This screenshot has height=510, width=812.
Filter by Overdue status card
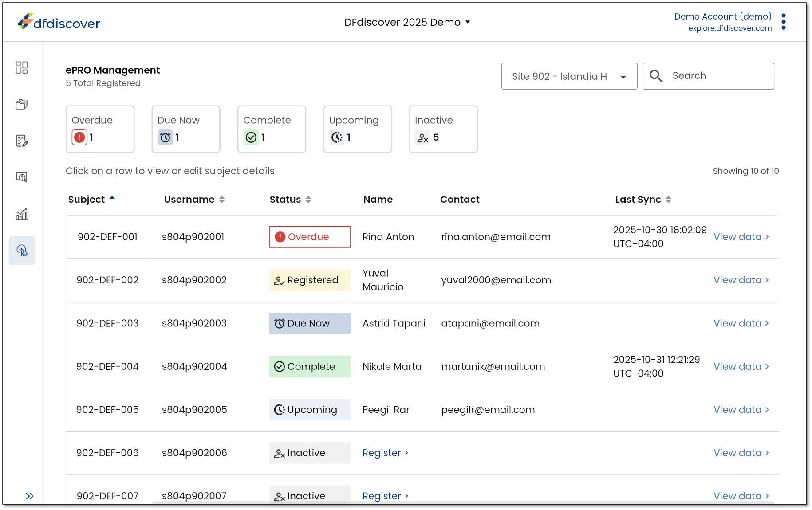click(100, 129)
